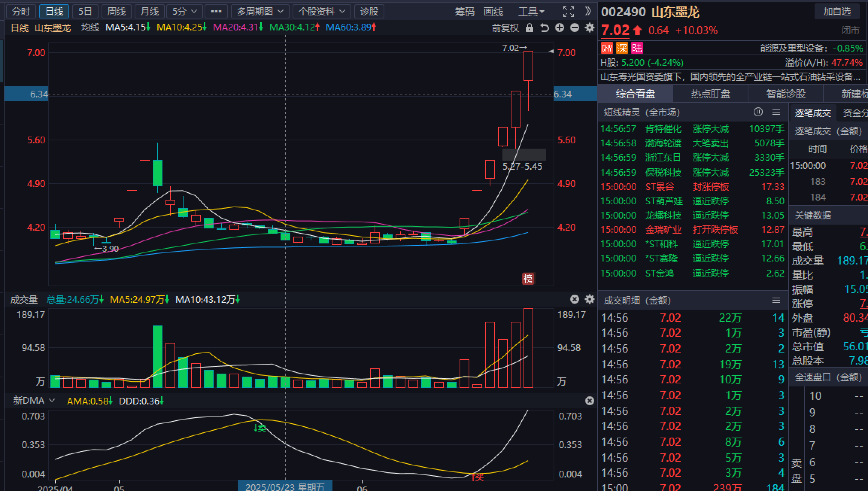This screenshot has height=491, width=868.
Task: Open the 诊股 button
Action: coord(369,12)
